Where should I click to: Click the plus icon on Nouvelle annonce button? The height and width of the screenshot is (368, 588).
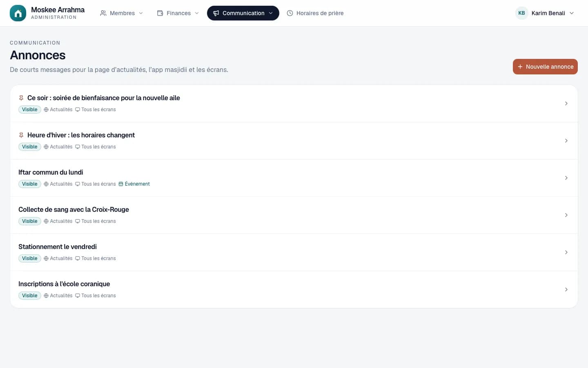tap(520, 67)
